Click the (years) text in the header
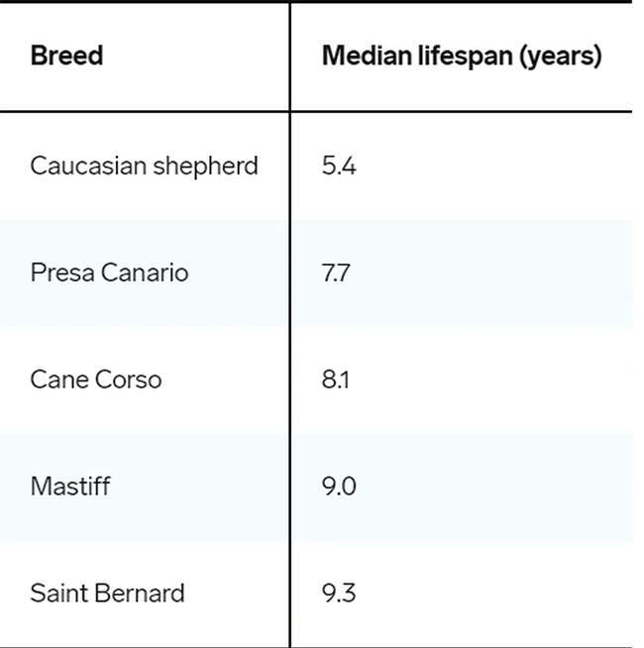The image size is (644, 648). [563, 55]
